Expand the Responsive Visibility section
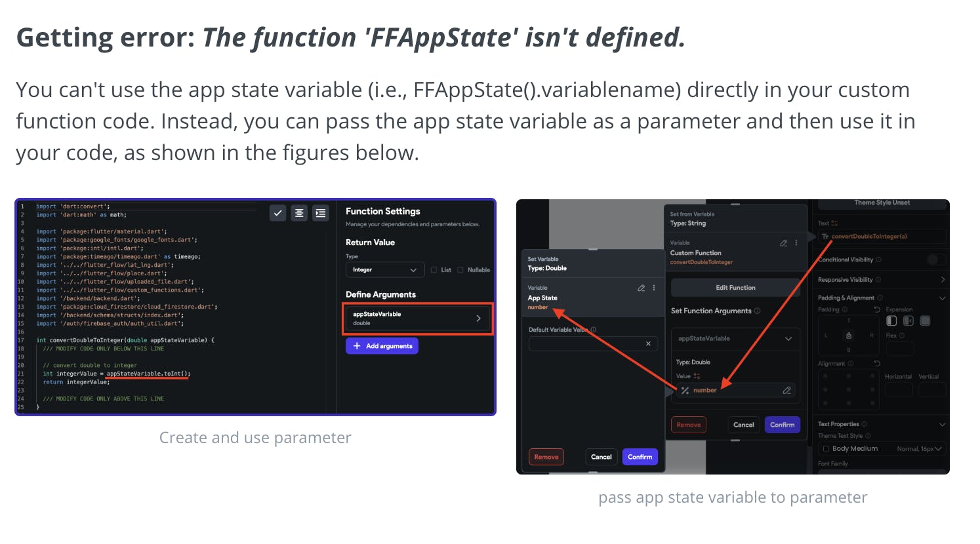 coord(943,280)
